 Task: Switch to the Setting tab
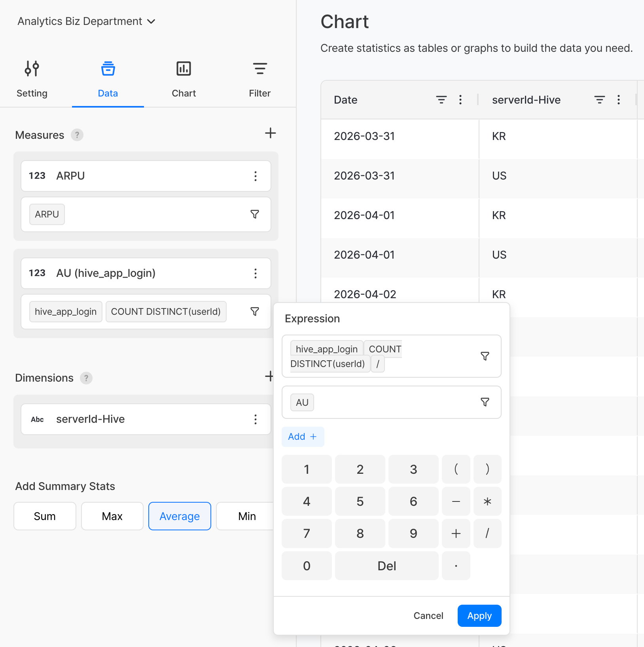click(32, 79)
